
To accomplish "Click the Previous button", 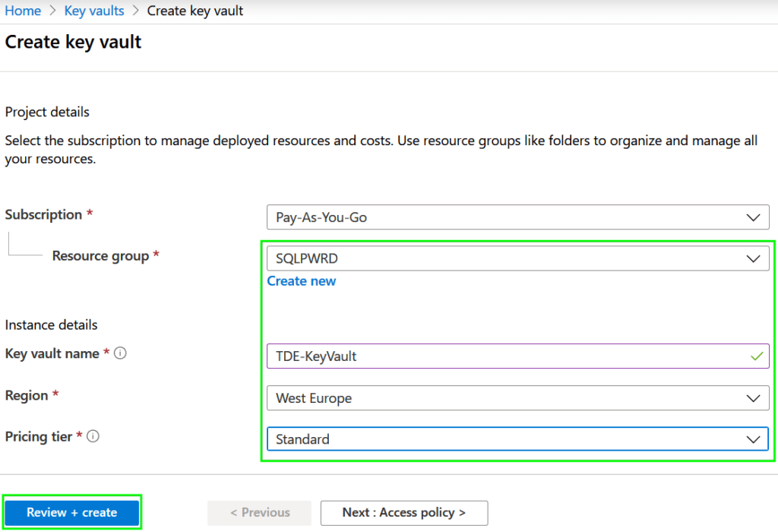I will (259, 512).
